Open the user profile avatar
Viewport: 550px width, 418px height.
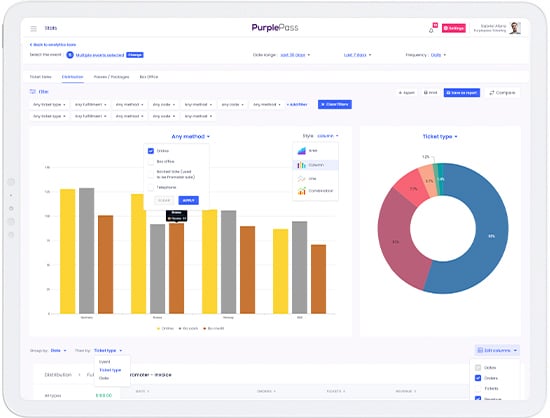(x=515, y=28)
